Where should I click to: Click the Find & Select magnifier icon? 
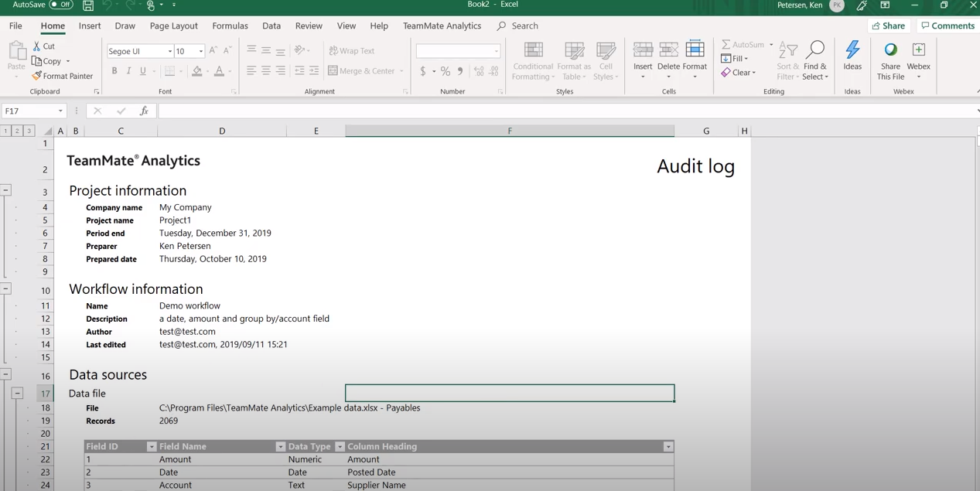tap(814, 50)
